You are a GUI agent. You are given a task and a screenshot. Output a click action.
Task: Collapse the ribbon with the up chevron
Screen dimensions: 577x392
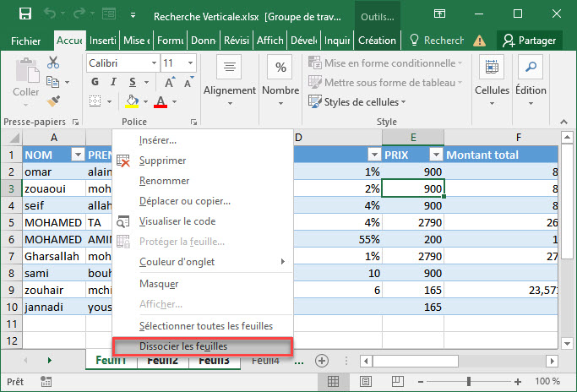point(563,122)
